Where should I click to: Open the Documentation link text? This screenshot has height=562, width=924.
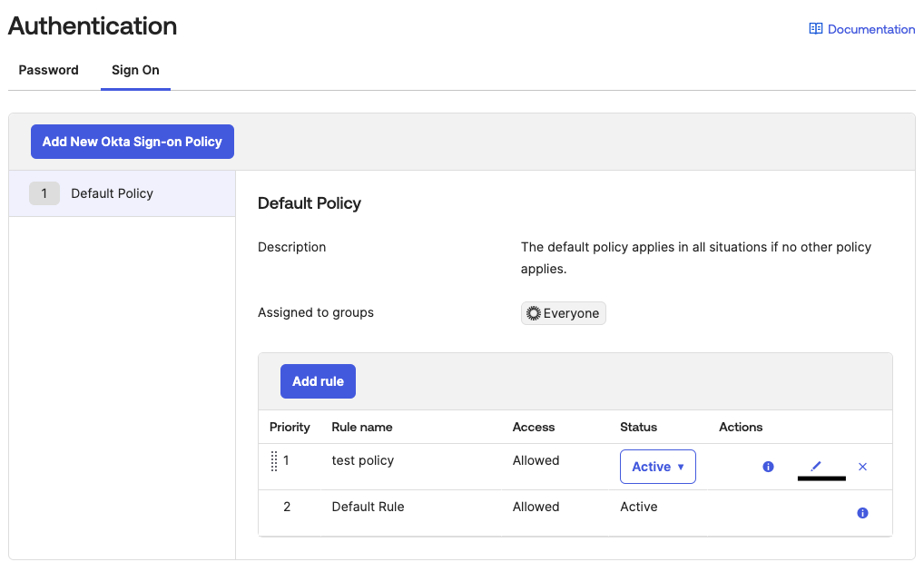pos(871,29)
